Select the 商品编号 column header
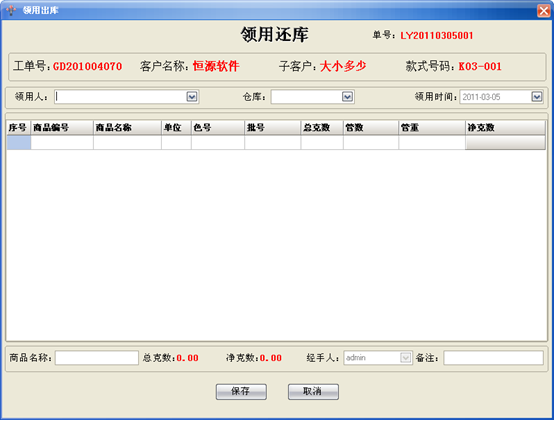Image resolution: width=555 pixels, height=421 pixels. point(62,127)
